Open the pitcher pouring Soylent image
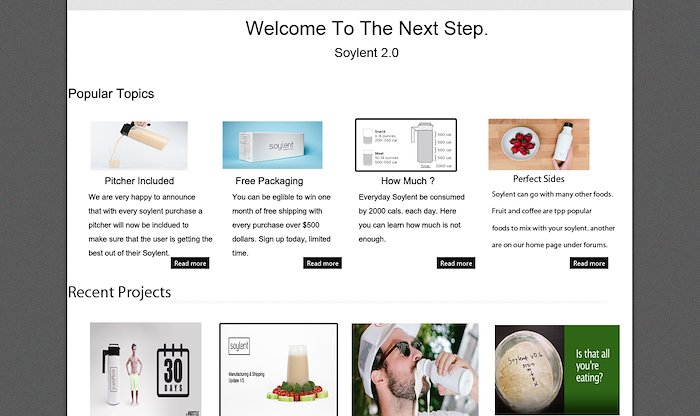 tap(139, 146)
